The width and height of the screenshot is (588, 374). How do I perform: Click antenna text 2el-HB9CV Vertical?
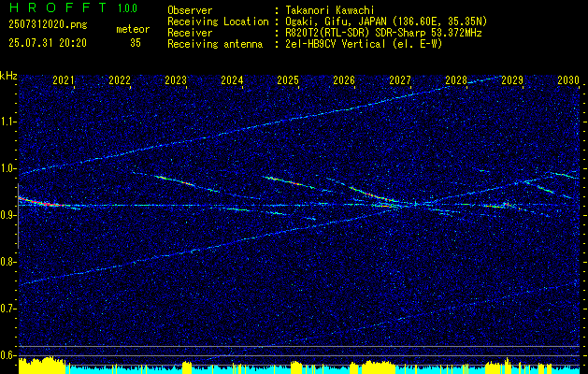334,44
